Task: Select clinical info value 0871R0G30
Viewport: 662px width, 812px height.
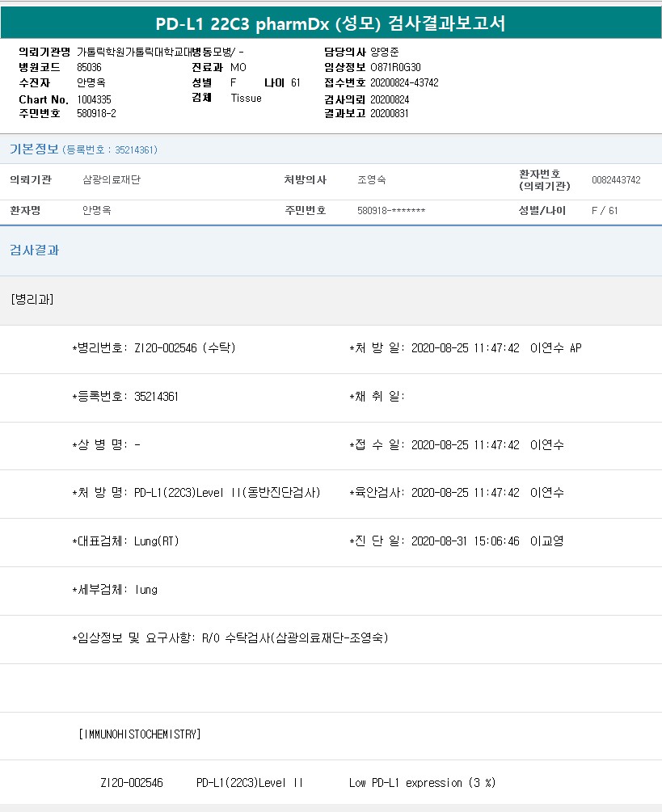Action: coord(395,67)
